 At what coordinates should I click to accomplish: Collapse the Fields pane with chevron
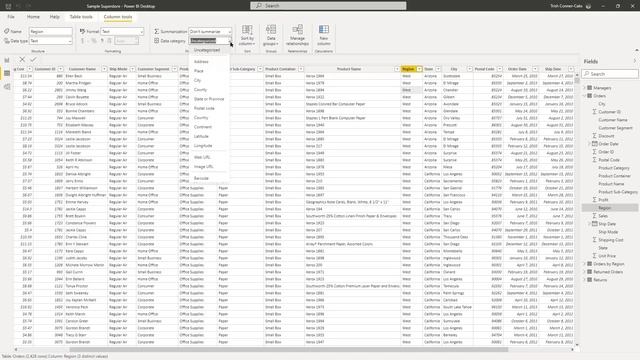point(635,61)
